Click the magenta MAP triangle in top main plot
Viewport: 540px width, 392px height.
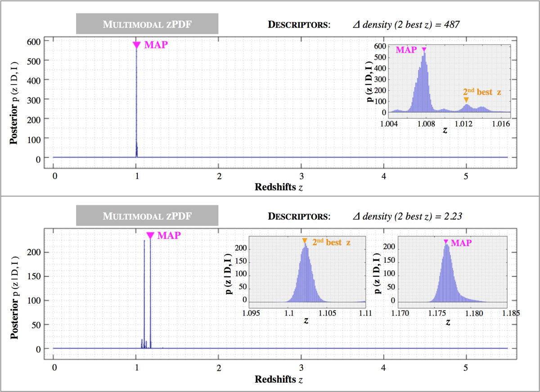[x=136, y=45]
